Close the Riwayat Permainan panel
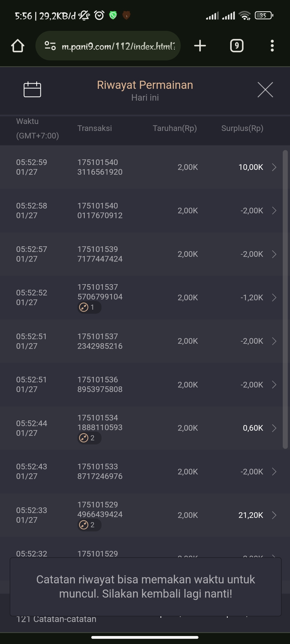Screen dimensions: 290x644 pyautogui.click(x=265, y=90)
